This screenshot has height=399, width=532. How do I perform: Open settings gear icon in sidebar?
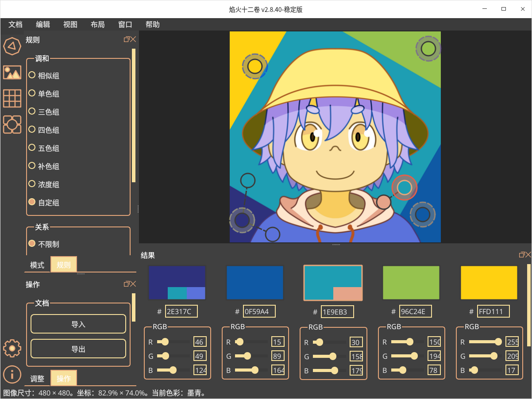click(12, 349)
